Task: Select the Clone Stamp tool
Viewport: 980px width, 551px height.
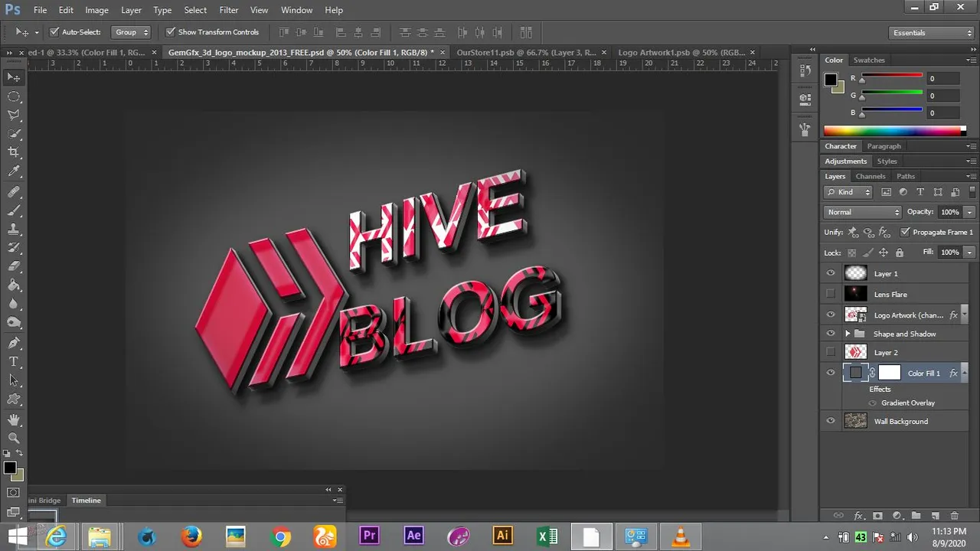Action: [14, 229]
